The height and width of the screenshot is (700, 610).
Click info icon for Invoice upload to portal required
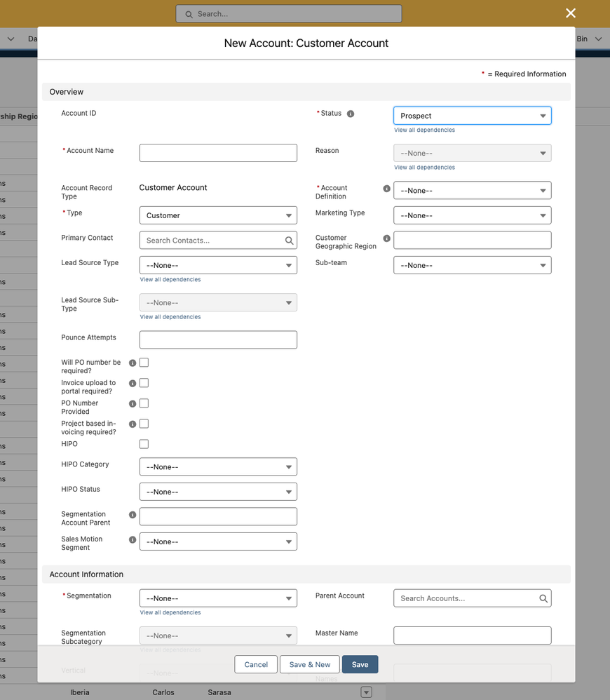133,384
